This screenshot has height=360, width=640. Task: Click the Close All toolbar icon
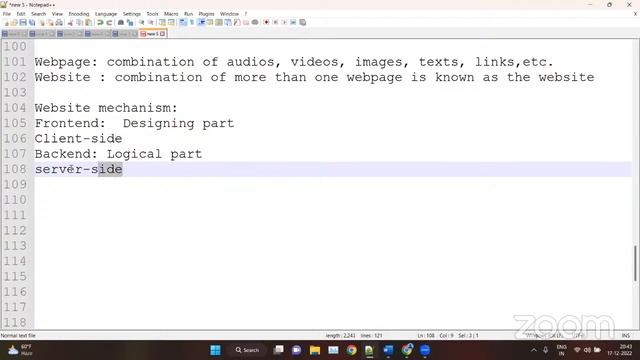tap(50, 23)
